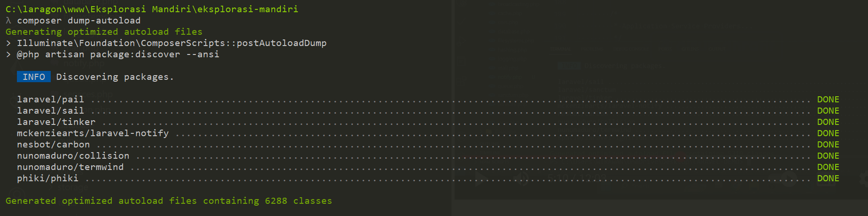Click the ComposerScripts::postAutoloadDump line
Image resolution: width=868 pixels, height=216 pixels.
pos(171,43)
